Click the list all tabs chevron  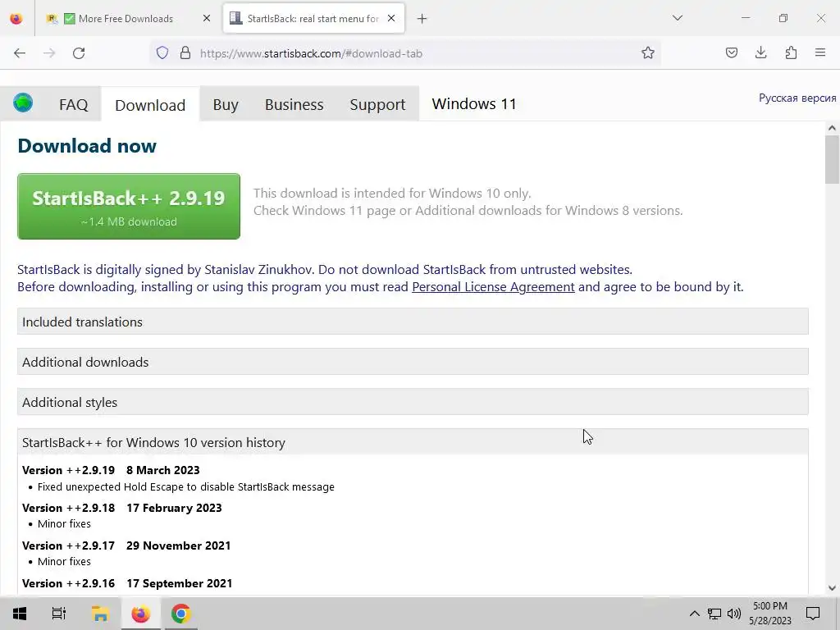coord(677,18)
